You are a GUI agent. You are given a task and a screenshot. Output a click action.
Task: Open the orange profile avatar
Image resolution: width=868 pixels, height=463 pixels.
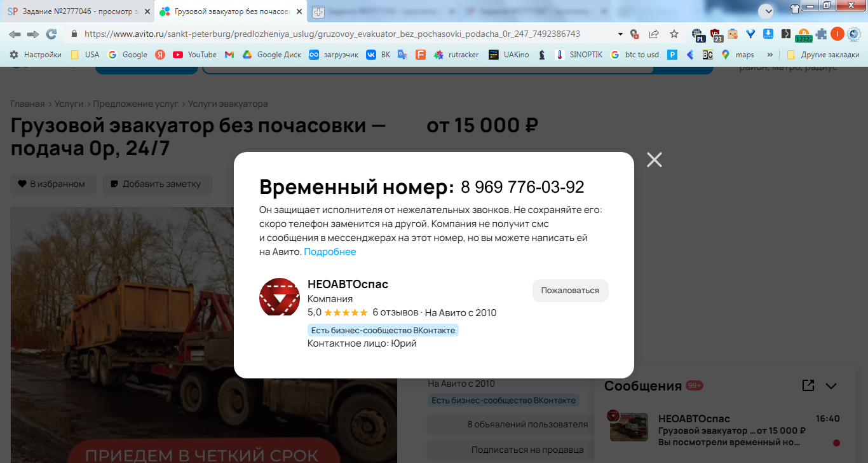pos(837,34)
